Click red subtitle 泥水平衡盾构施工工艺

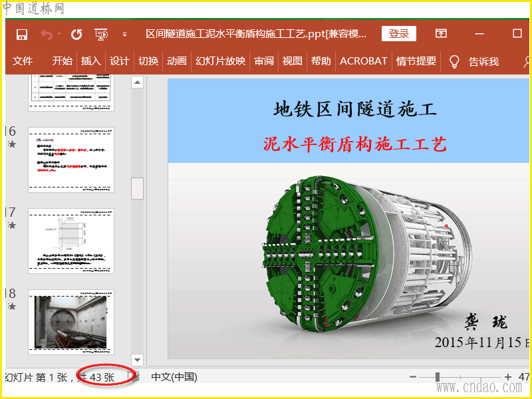coord(355,144)
